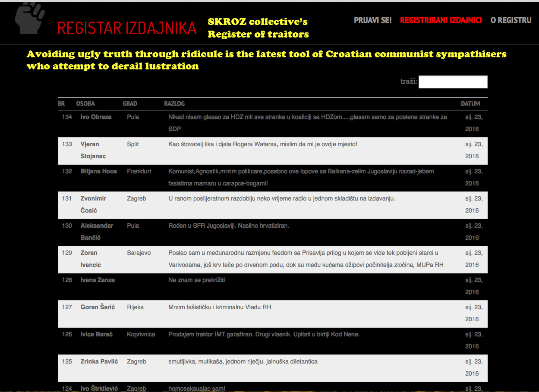Click the Zrinka Pavlić entry name
The width and height of the screenshot is (539, 392).
coord(99,361)
